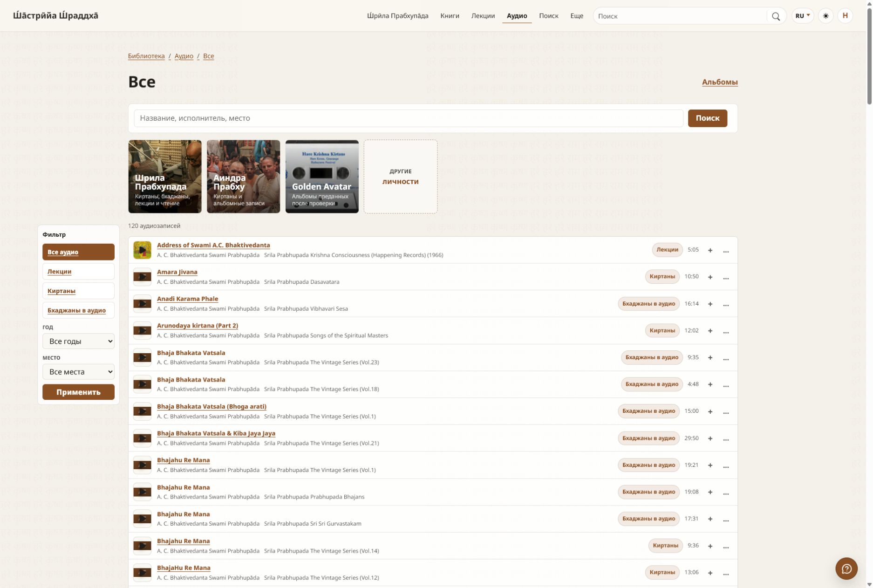Open more options for Anadi Karama Phale
This screenshot has width=873, height=588.
point(726,304)
